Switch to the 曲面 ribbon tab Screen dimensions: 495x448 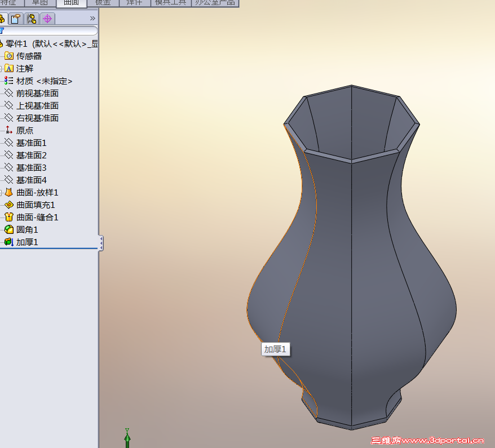72,3
